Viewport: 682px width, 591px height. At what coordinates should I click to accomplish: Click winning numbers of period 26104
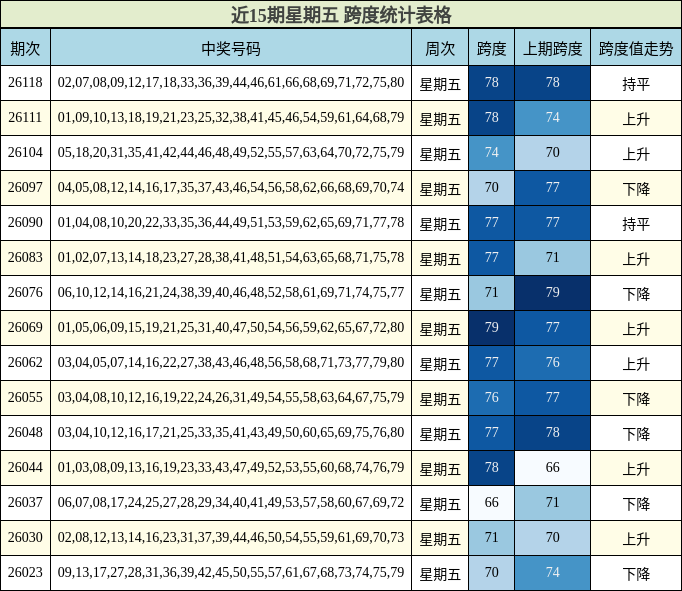click(x=231, y=152)
